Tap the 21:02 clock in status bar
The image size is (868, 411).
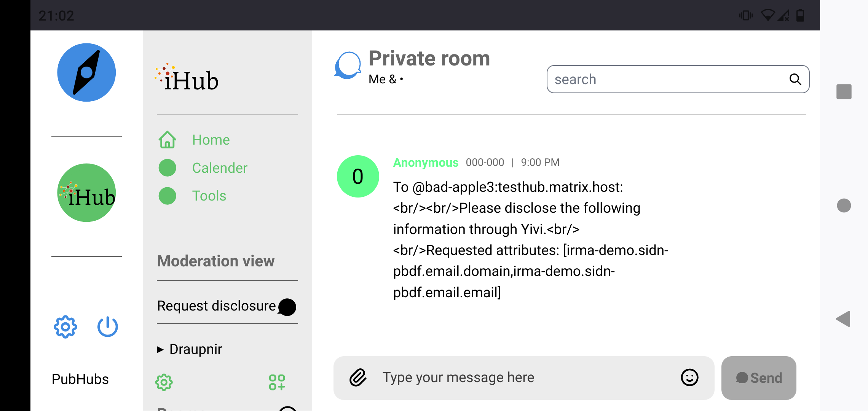[x=56, y=16]
